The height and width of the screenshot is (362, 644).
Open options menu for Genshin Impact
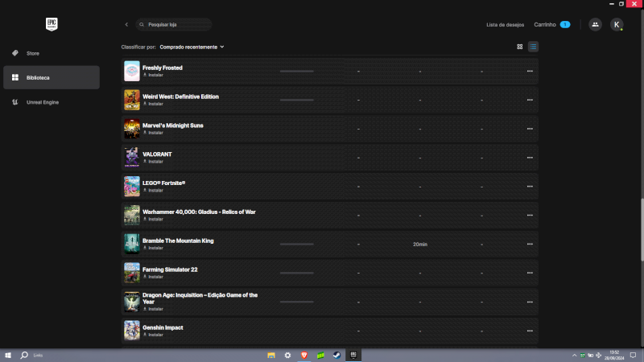[x=530, y=331]
